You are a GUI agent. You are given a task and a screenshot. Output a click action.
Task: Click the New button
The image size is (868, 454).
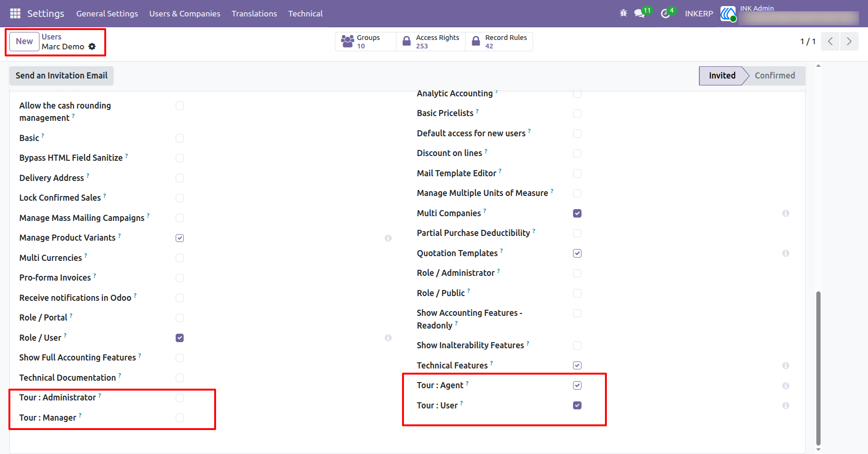coord(24,41)
